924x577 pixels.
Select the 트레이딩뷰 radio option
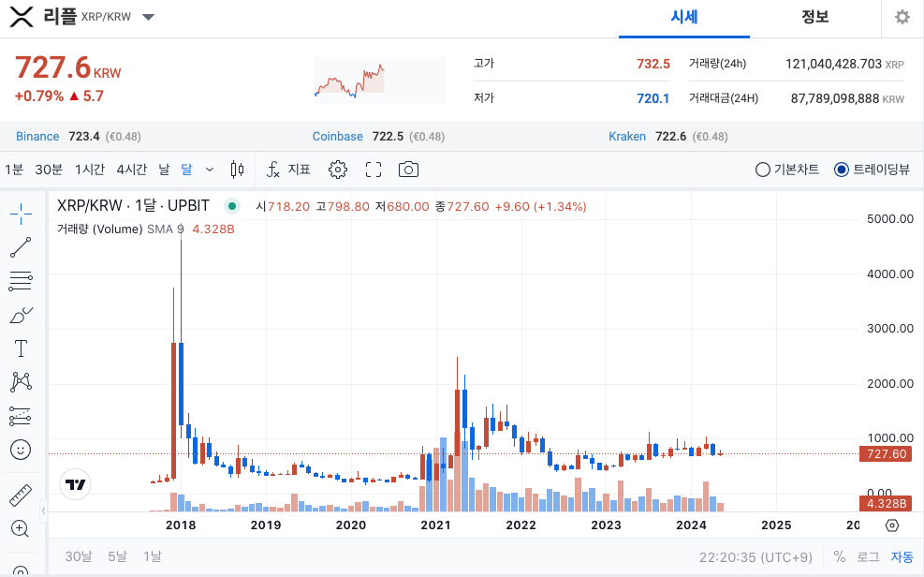coord(873,170)
